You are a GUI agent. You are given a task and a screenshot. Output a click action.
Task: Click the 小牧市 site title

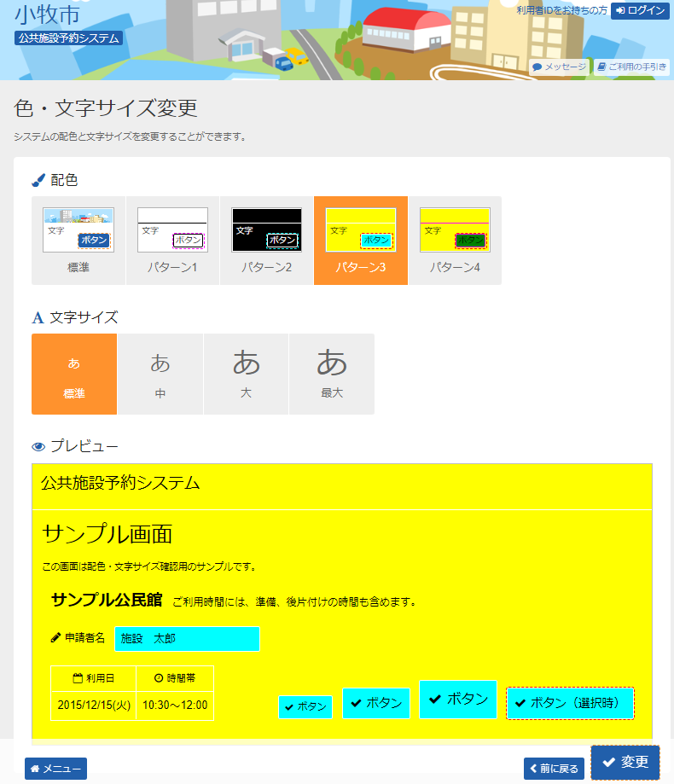click(x=48, y=14)
